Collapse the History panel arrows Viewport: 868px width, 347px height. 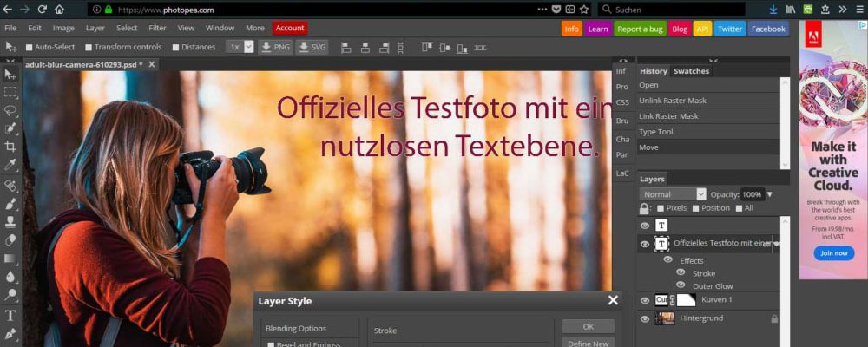point(713,61)
